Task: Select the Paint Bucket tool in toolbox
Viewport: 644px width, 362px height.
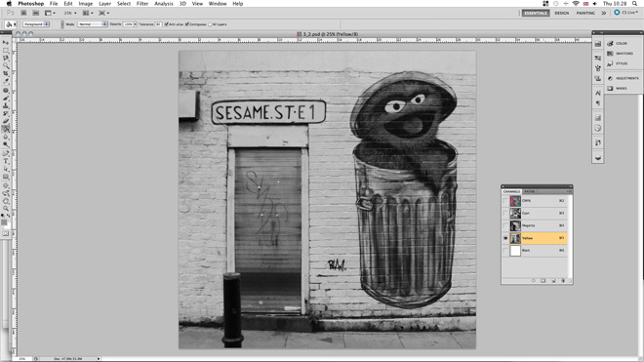Action: tap(6, 129)
